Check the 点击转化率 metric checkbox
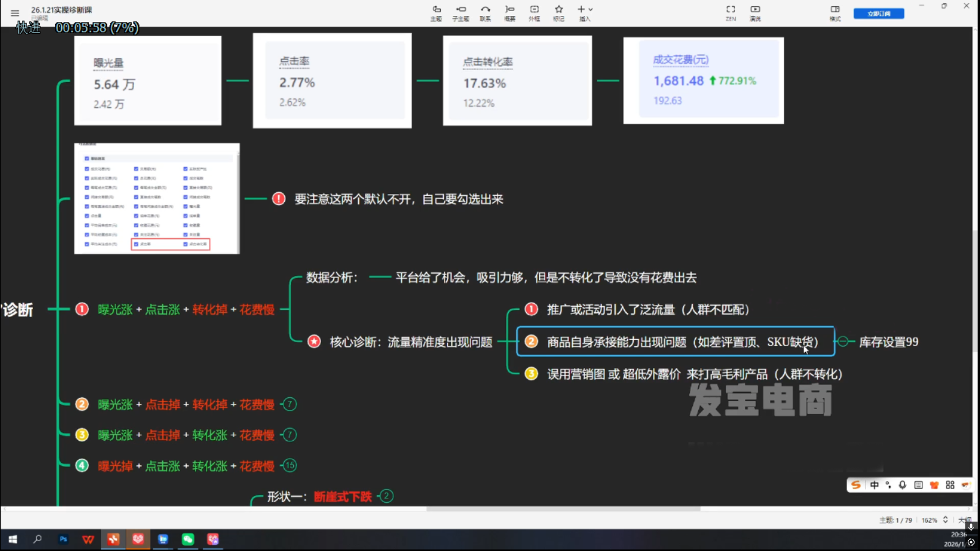 pos(186,244)
